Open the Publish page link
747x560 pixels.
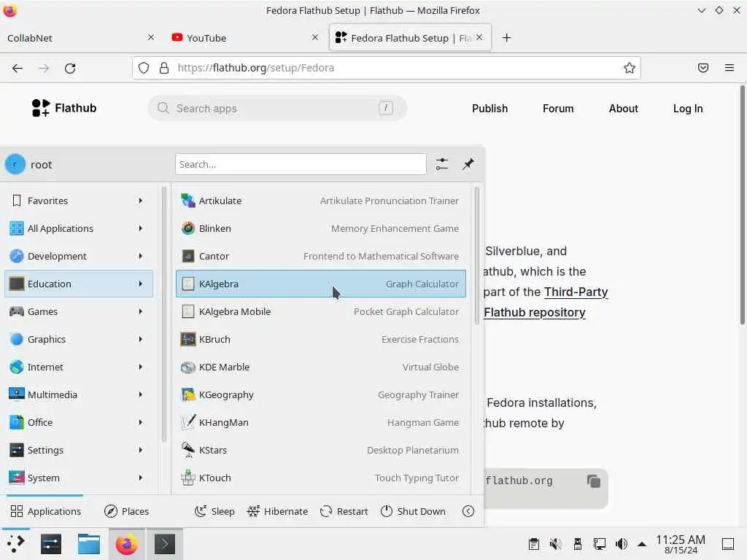[489, 109]
